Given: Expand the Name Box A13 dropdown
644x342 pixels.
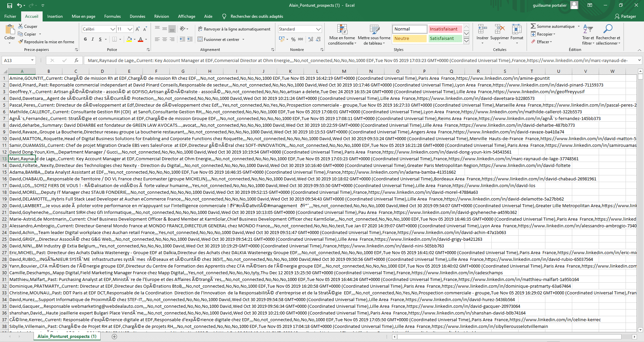Looking at the screenshot, I should (32, 60).
